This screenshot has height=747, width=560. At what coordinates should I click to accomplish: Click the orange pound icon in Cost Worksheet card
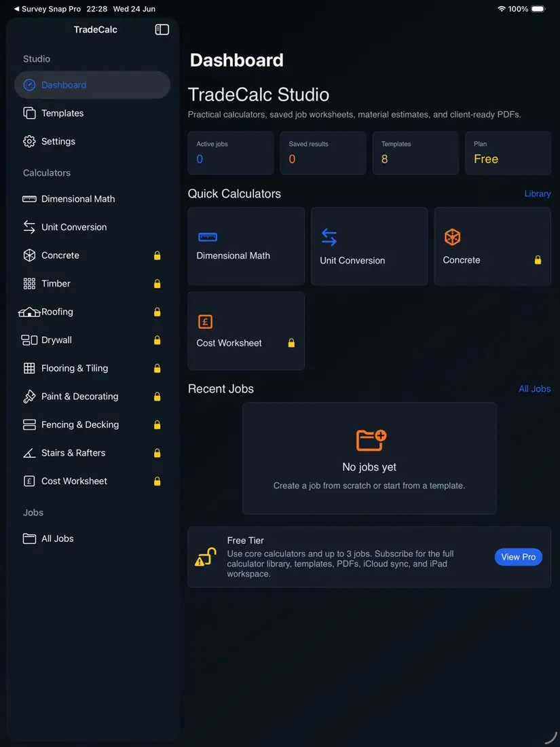coord(205,322)
